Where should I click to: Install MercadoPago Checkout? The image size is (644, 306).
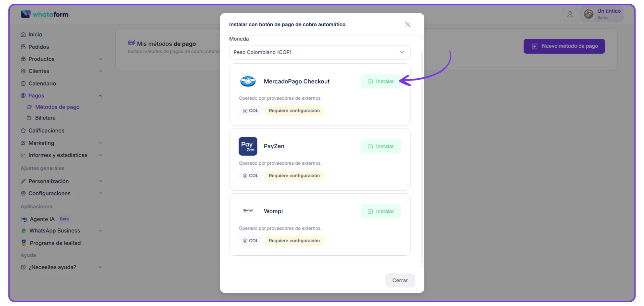pyautogui.click(x=381, y=82)
